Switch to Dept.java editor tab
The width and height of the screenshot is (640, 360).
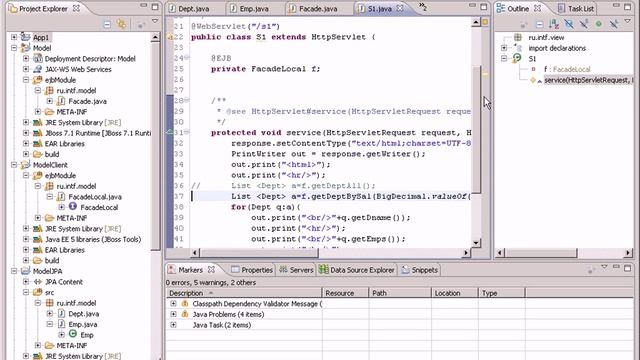click(x=189, y=9)
